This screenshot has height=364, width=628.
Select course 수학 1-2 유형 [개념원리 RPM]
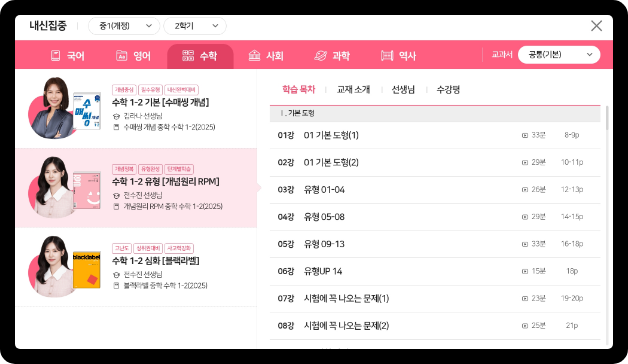click(x=165, y=182)
